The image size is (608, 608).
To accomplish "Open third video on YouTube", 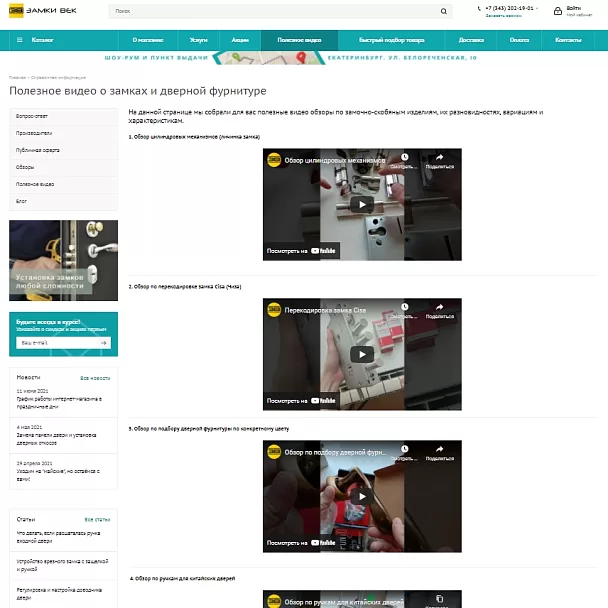I will 301,542.
